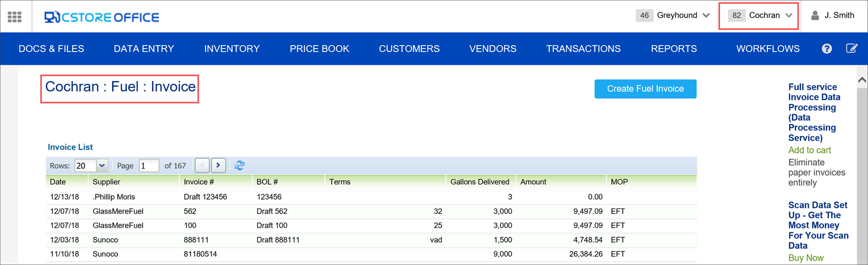Open the TRANSACTIONS menu
This screenshot has height=265, width=868.
[x=583, y=48]
